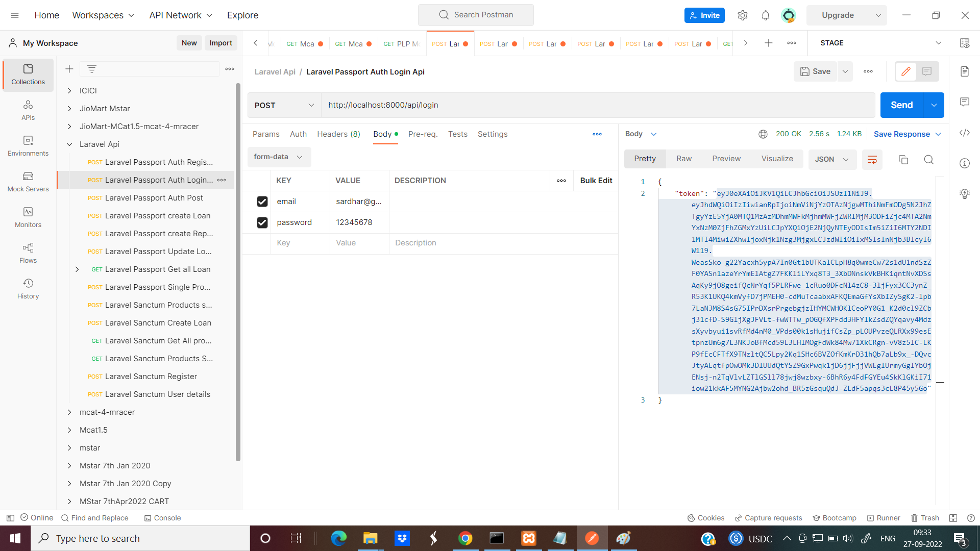Open the Environments panel
Viewport: 980px width, 551px height.
pyautogui.click(x=28, y=146)
